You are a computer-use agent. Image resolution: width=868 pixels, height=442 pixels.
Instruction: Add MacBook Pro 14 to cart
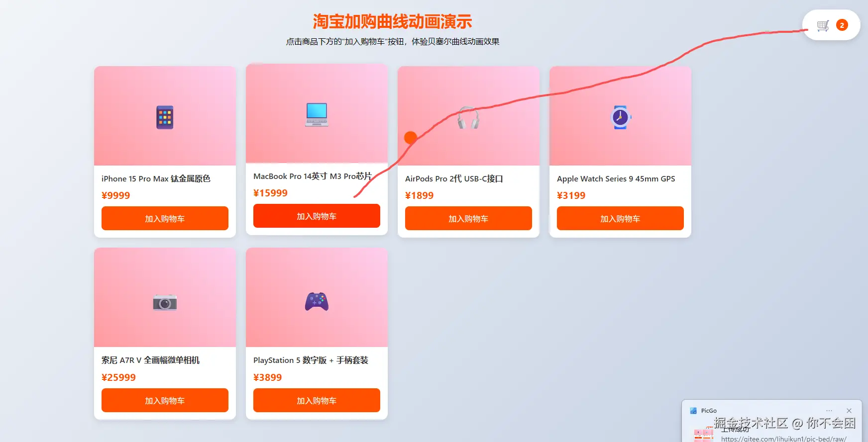[x=317, y=216]
